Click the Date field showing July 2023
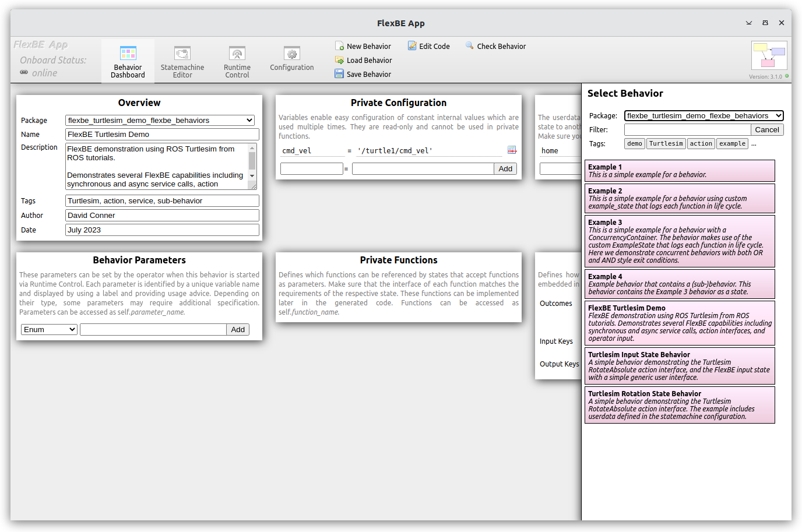The height and width of the screenshot is (532, 802). tap(162, 230)
